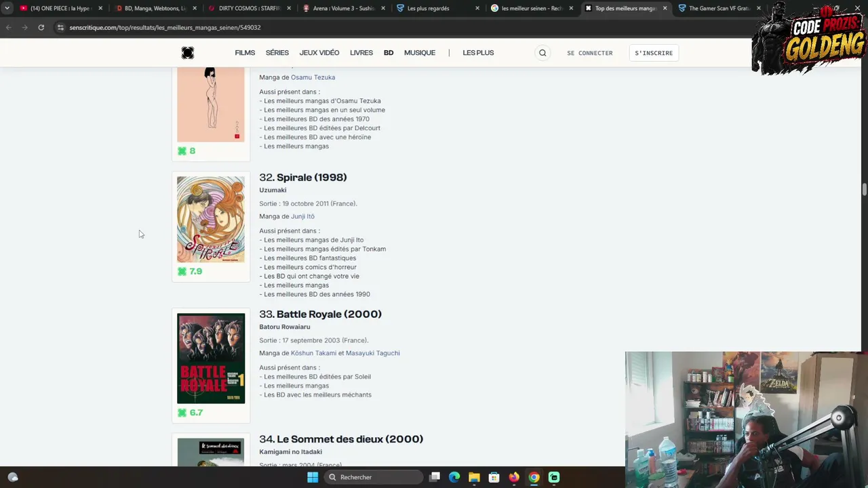868x488 pixels.
Task: Switch to the ONE PIECE YouTube tab
Action: tap(60, 8)
